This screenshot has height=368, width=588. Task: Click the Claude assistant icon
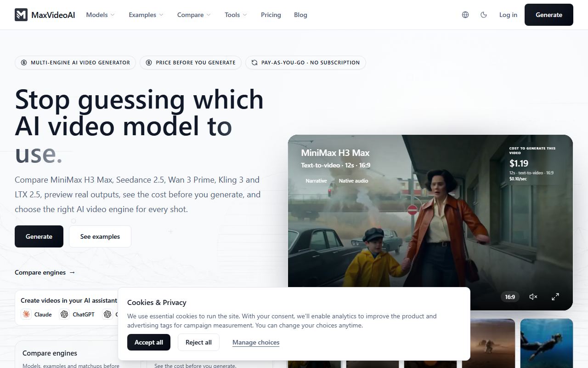tap(26, 314)
